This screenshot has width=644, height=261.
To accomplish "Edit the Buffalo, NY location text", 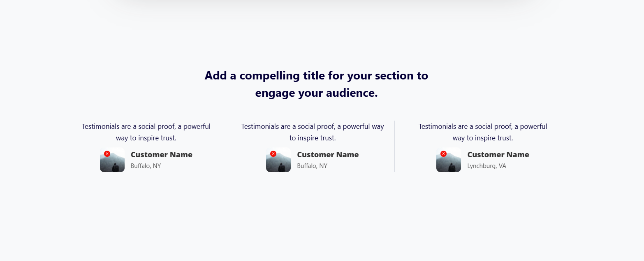I will point(146,166).
